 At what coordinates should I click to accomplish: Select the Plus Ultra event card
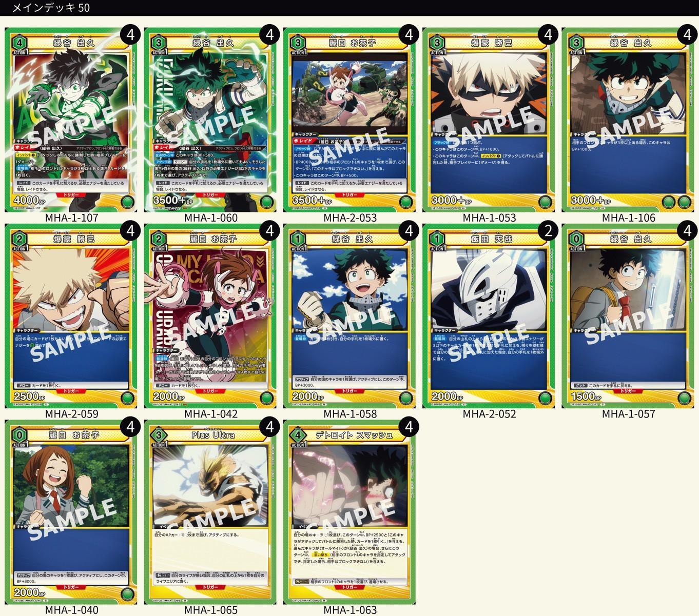pyautogui.click(x=210, y=512)
